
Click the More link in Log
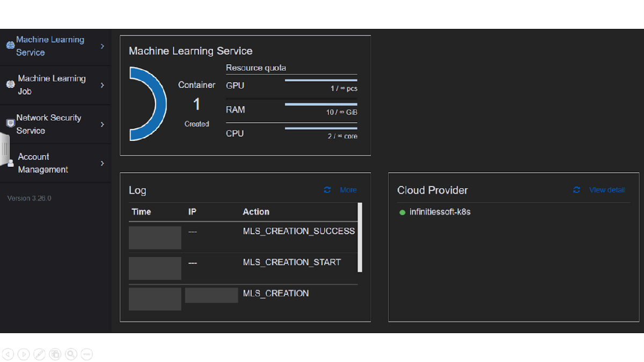[348, 190]
